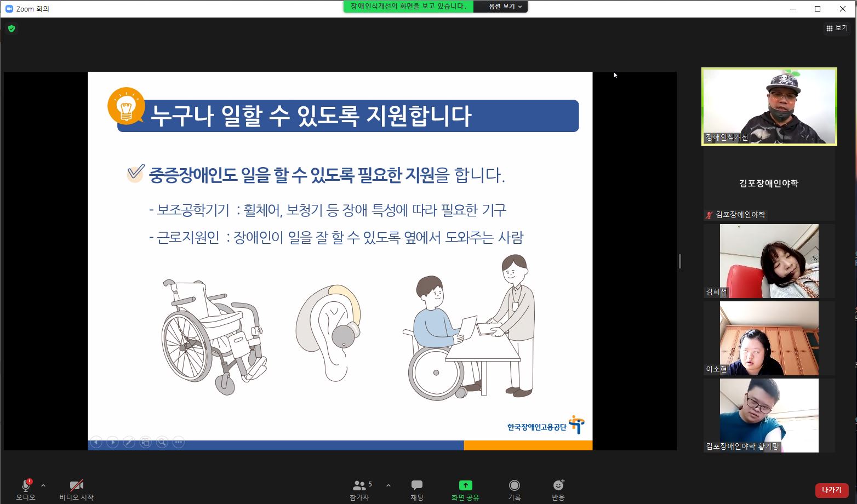
Task: Unmute the microphone with the 오디오 button
Action: 26,490
